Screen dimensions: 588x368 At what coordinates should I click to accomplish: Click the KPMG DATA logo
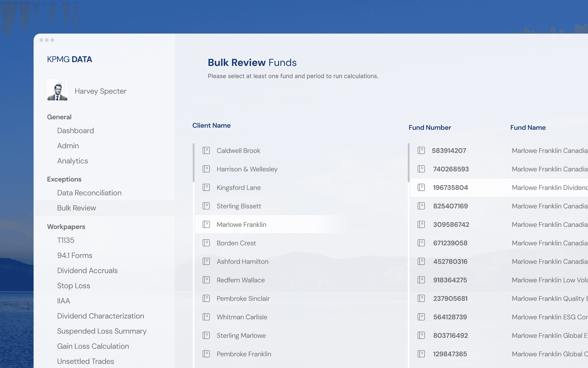(69, 59)
